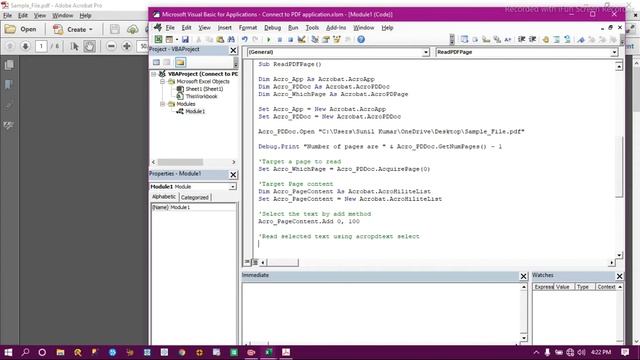Click Acrobat zoom out minus button
640x360 pixels.
pos(111,46)
